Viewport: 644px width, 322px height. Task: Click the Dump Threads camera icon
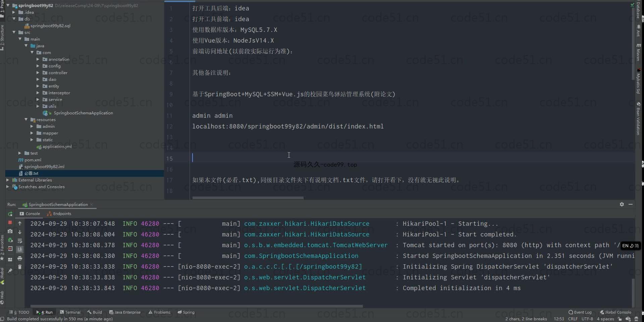click(x=10, y=231)
